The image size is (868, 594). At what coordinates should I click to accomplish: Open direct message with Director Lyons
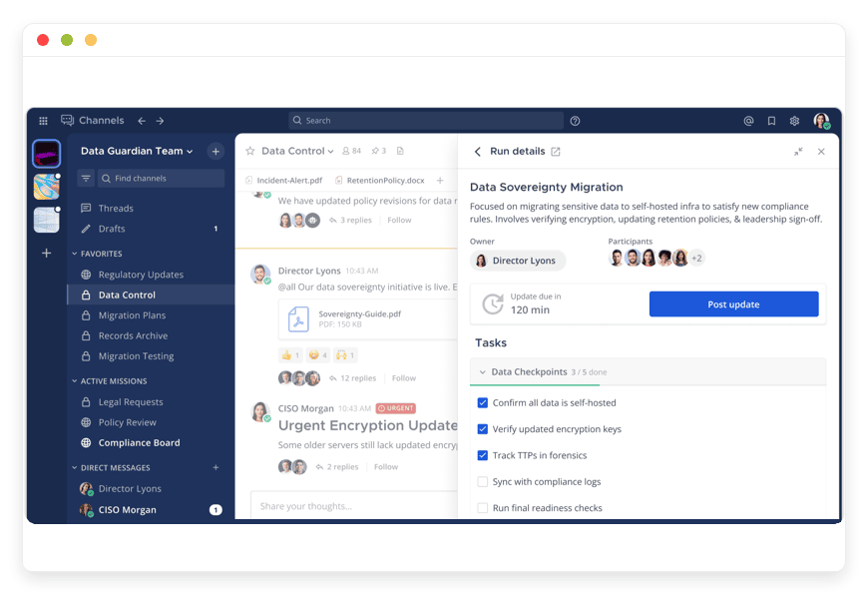(151, 489)
